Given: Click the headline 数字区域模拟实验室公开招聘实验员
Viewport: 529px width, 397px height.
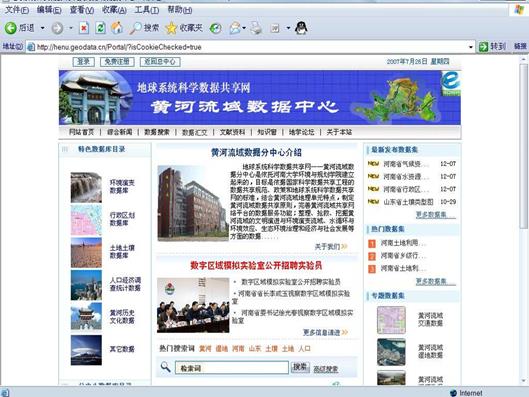Looking at the screenshot, I should coord(256,265).
